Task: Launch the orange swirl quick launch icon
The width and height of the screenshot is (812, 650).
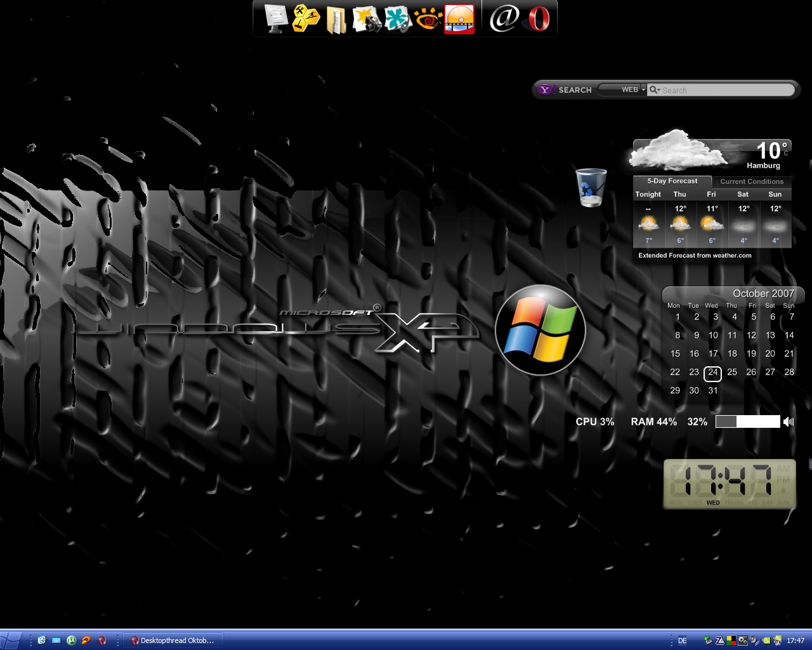Action: pyautogui.click(x=86, y=640)
